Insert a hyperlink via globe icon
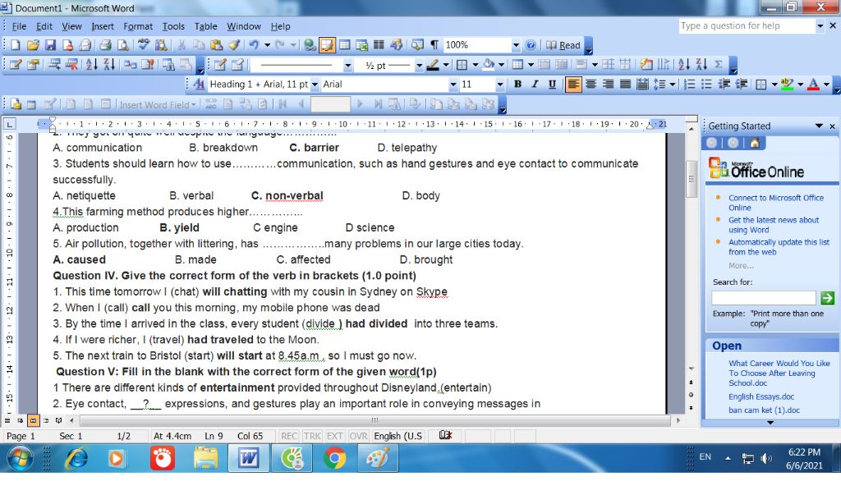The width and height of the screenshot is (841, 504). pos(310,45)
